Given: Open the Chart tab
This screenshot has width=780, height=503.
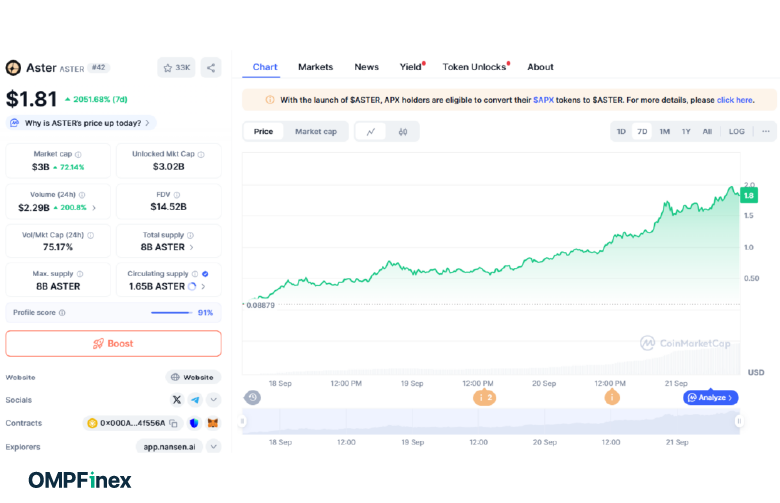Looking at the screenshot, I should pos(265,67).
